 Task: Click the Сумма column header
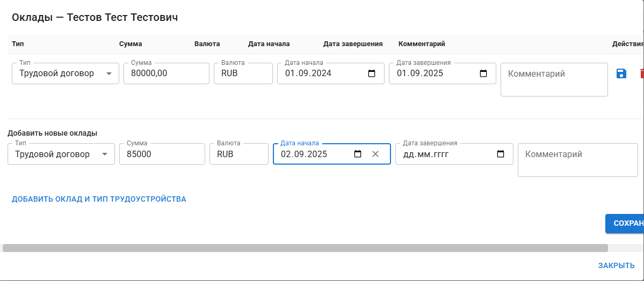[131, 44]
